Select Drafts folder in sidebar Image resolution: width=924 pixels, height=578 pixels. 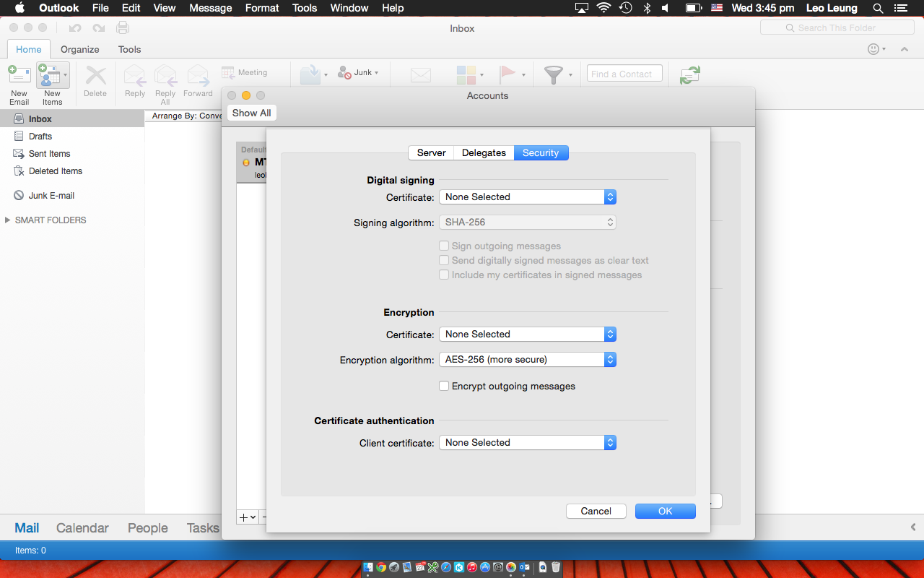point(72,136)
